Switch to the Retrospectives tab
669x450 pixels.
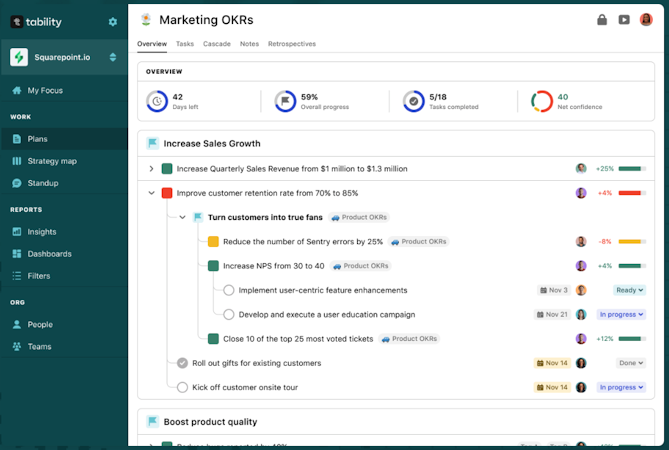[292, 44]
